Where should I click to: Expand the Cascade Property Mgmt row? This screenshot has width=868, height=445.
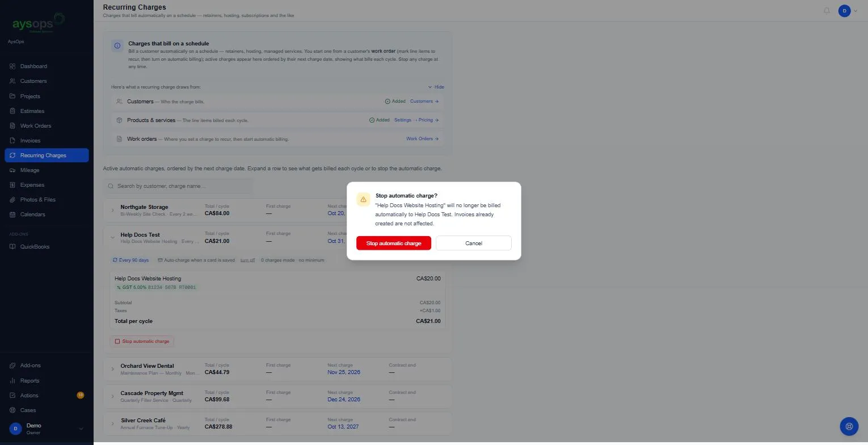tap(112, 397)
